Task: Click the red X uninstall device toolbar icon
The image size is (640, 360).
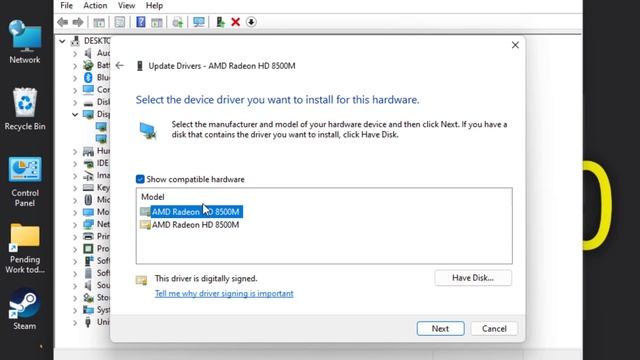Action: [236, 22]
